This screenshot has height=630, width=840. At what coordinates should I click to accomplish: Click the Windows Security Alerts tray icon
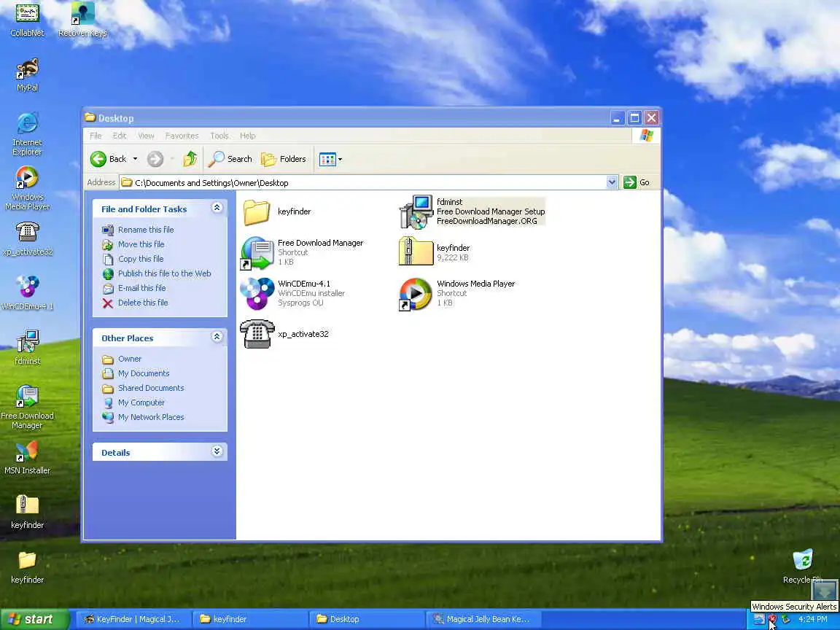(x=772, y=619)
